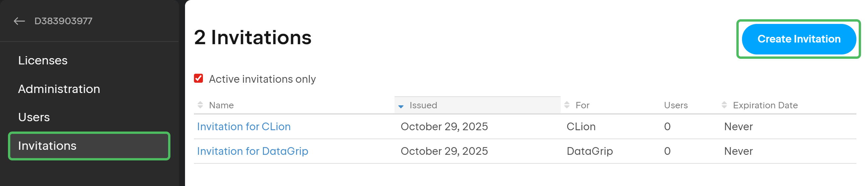Uncheck Active invitations only checkbox
Screen dimensions: 868x186
click(199, 79)
